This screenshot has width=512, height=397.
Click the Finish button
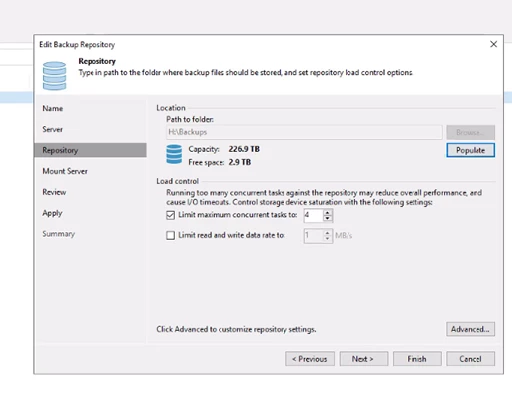click(x=417, y=359)
